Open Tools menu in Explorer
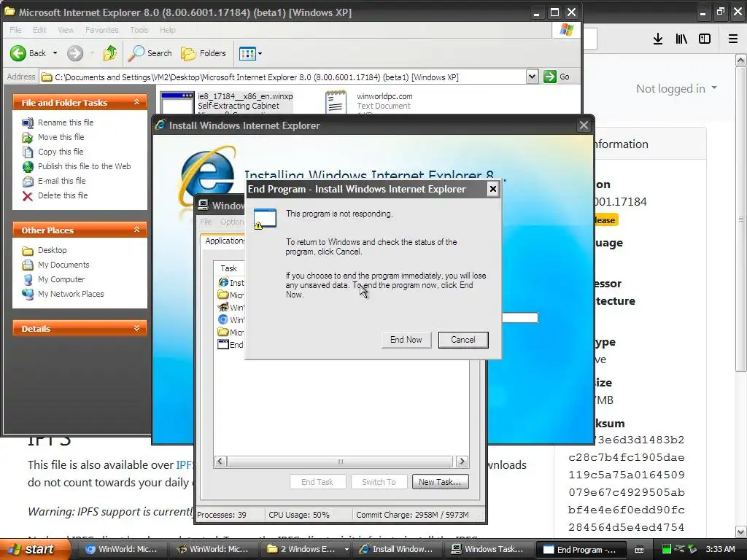 [x=139, y=30]
